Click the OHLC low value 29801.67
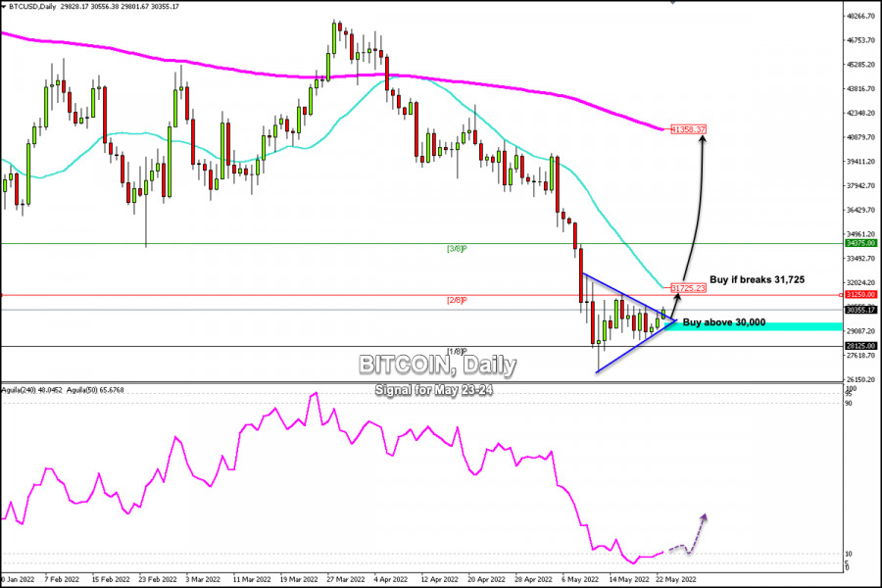 134,7
